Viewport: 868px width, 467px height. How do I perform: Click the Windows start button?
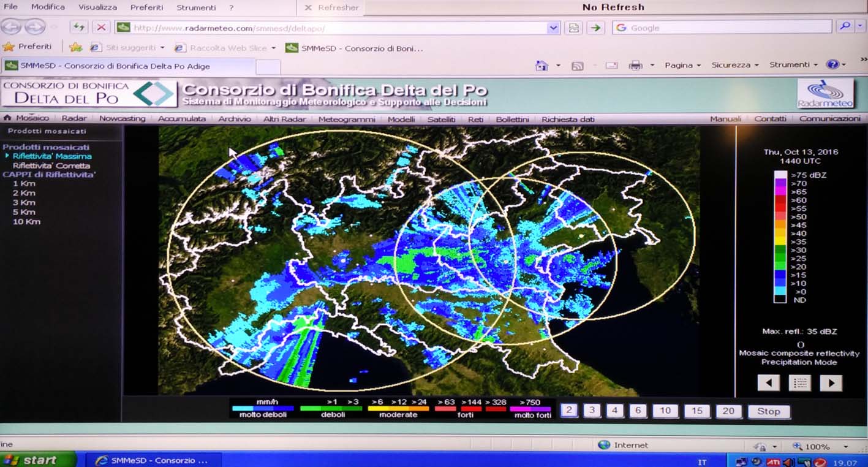point(38,460)
